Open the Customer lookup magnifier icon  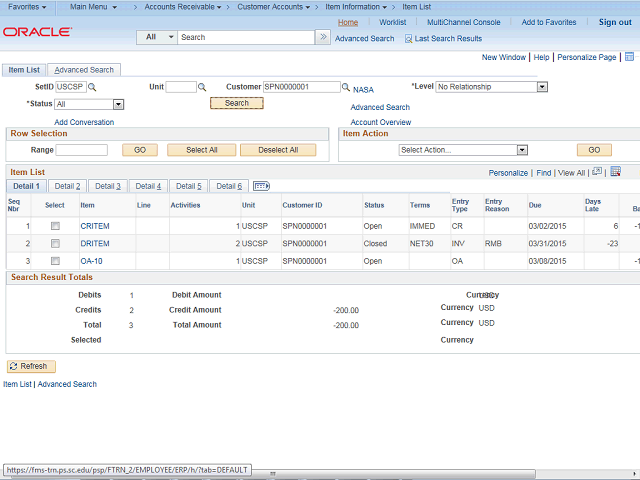[346, 88]
